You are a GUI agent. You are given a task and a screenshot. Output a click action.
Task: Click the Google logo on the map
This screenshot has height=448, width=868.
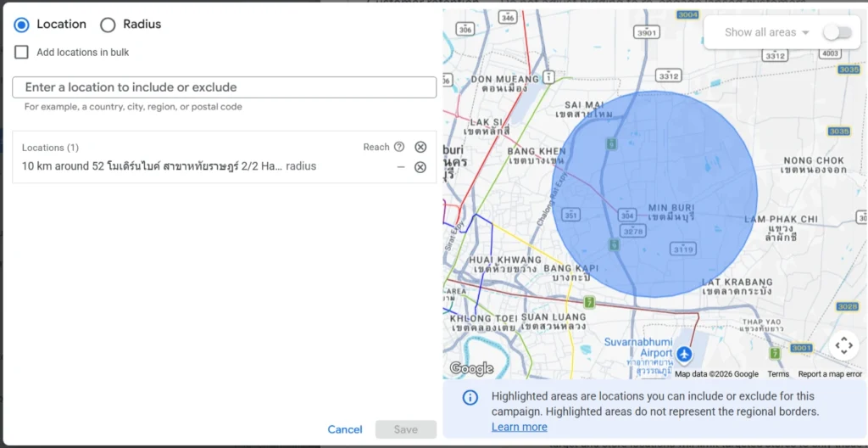click(x=471, y=369)
